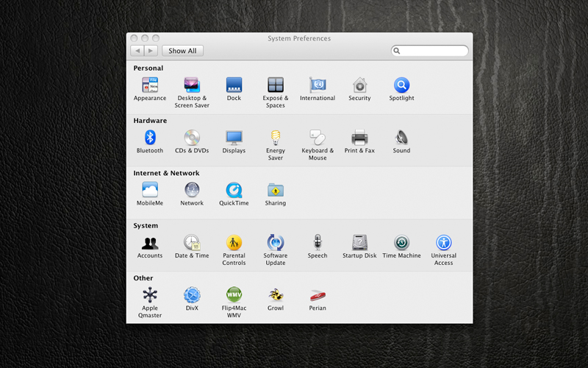Open Spotlight preferences
The image size is (588, 368).
[401, 85]
